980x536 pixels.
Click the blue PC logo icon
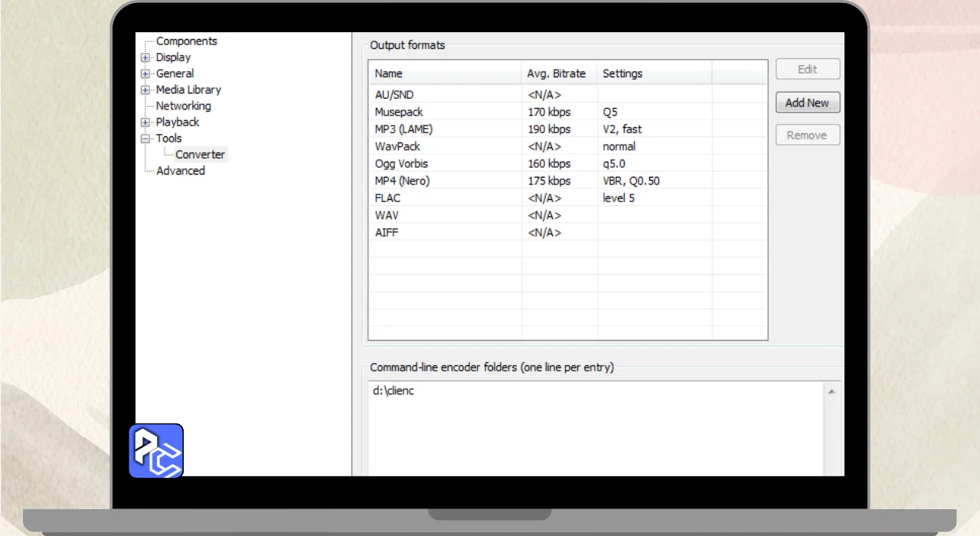(156, 451)
